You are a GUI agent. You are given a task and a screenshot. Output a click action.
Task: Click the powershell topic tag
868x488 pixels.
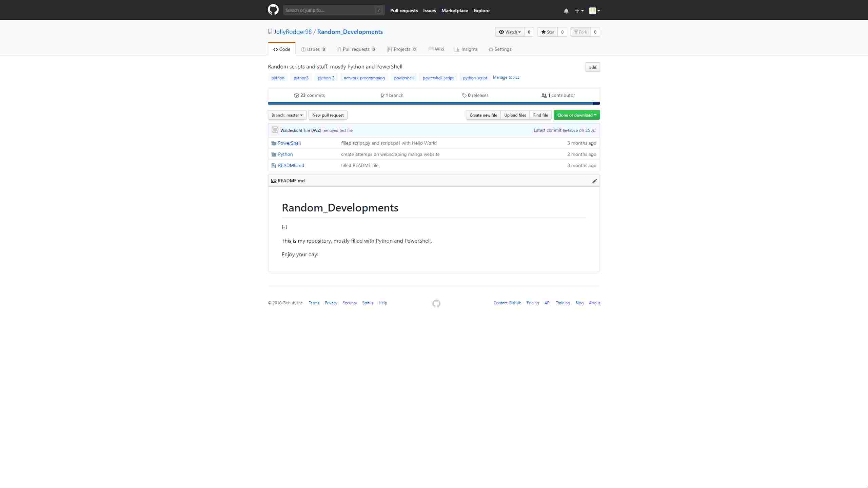[x=403, y=78]
